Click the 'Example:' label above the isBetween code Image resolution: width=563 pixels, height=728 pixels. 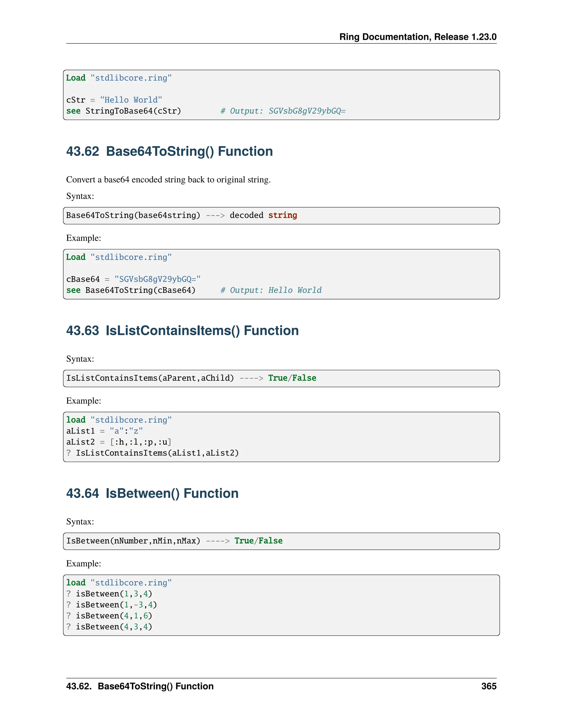(83, 563)
